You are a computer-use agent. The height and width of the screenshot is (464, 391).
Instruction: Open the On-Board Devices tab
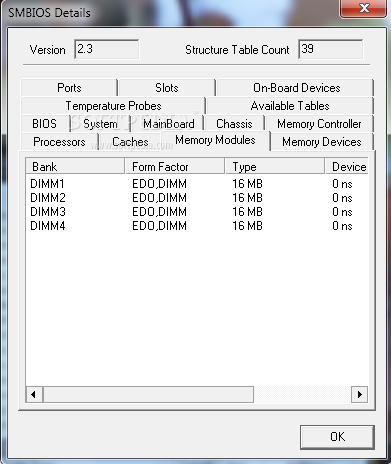point(296,88)
